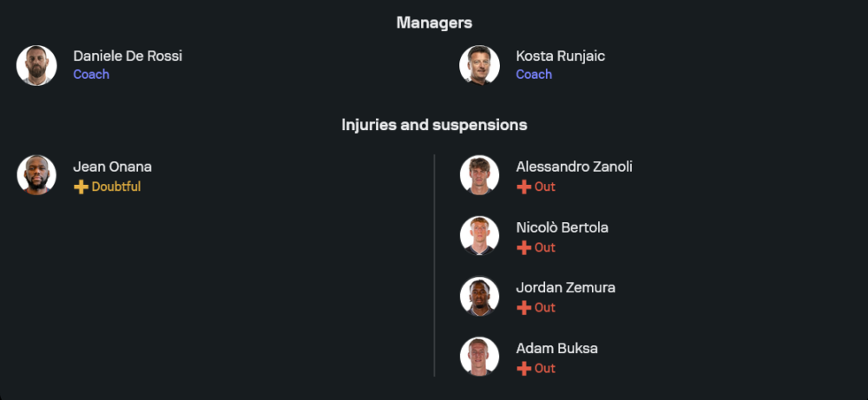Open Alessandro Zanoli's player photo
Image resolution: width=868 pixels, height=400 pixels.
point(479,175)
